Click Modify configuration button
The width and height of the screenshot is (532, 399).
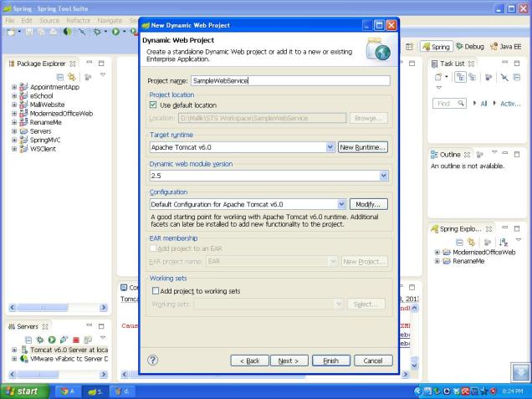coord(368,204)
